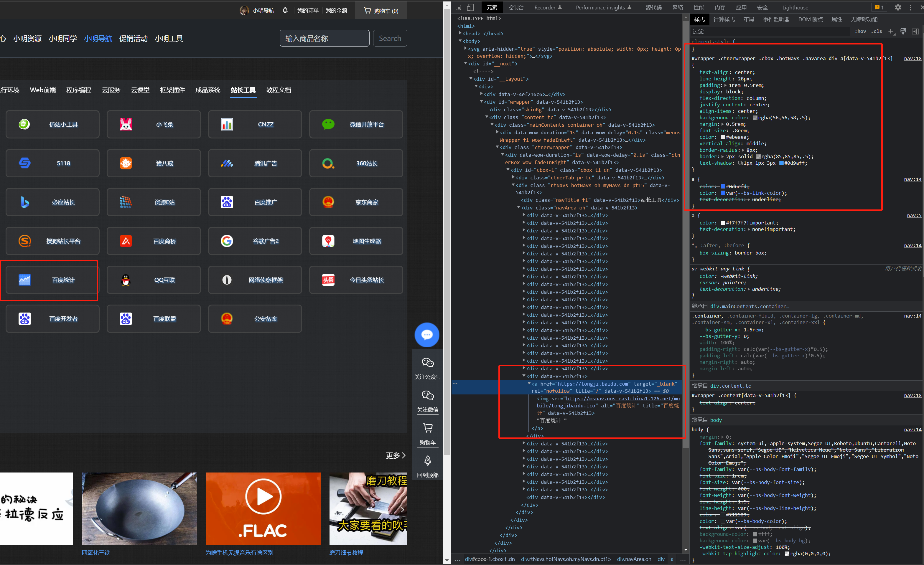Switch to 网络 network tab
The image size is (924, 565).
click(678, 7)
